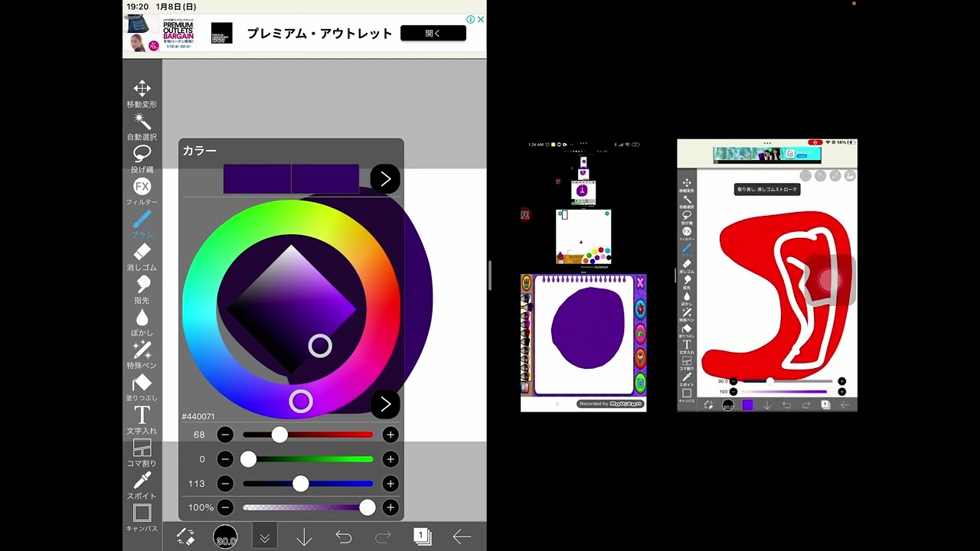The image size is (980, 551).
Task: Click the saturation handle inside the color diamond
Action: [320, 346]
